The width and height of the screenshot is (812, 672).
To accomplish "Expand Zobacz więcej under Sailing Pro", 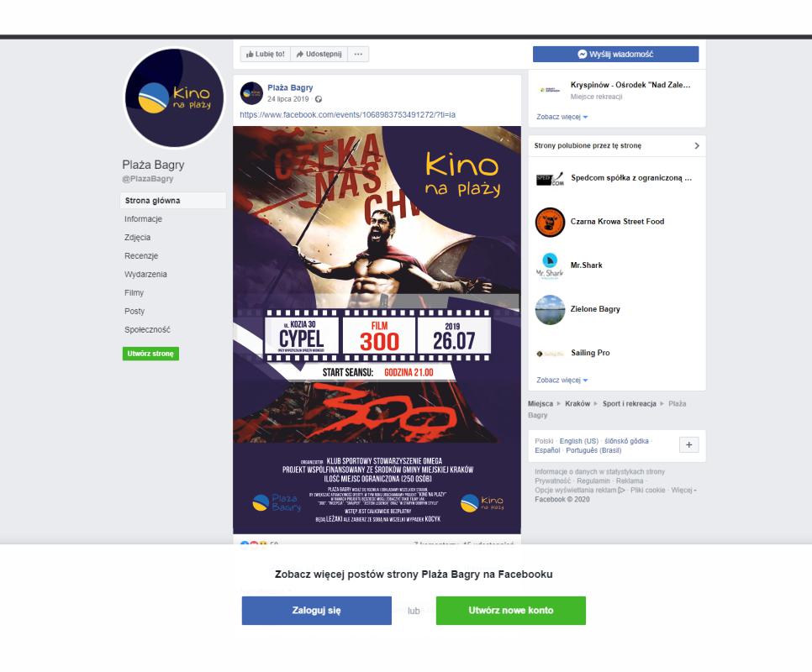I will tap(562, 380).
